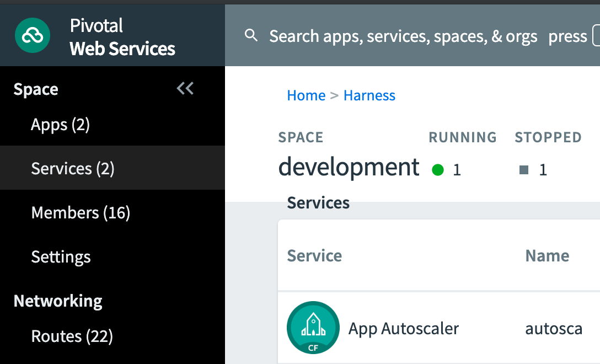Screen dimensions: 600x364
Task: Click the Services section heading
Action: [x=318, y=203]
